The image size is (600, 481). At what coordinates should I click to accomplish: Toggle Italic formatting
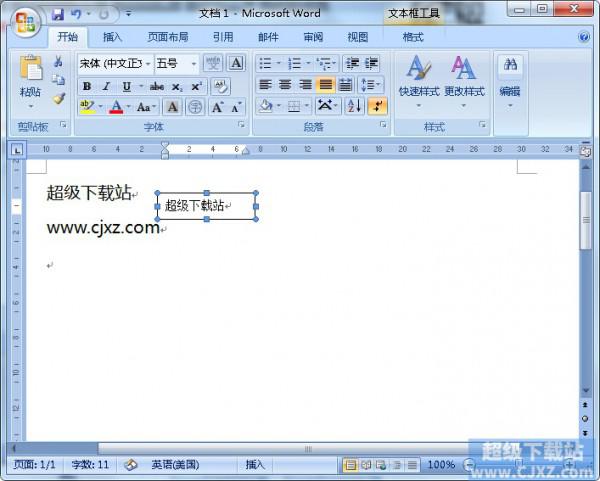pos(106,86)
